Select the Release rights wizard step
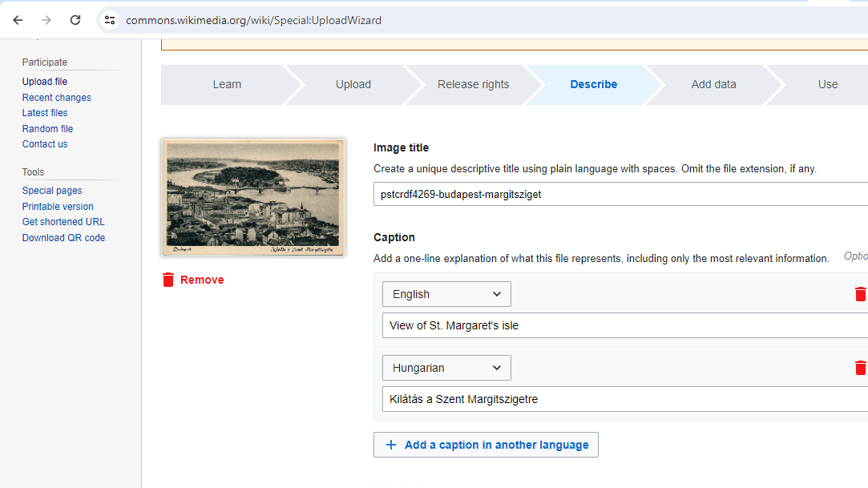This screenshot has height=488, width=868. pyautogui.click(x=474, y=85)
